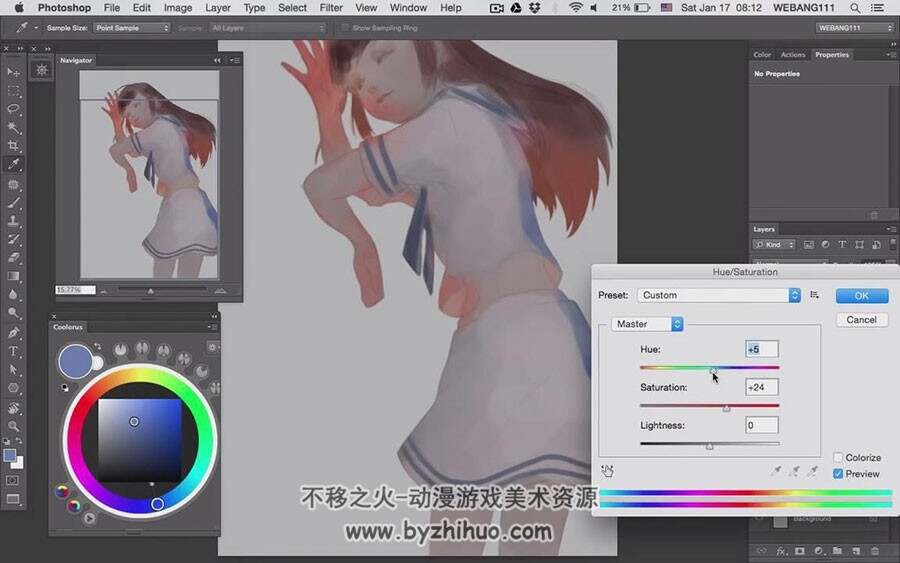Select the Spot Healing Brush tool

coord(13,185)
